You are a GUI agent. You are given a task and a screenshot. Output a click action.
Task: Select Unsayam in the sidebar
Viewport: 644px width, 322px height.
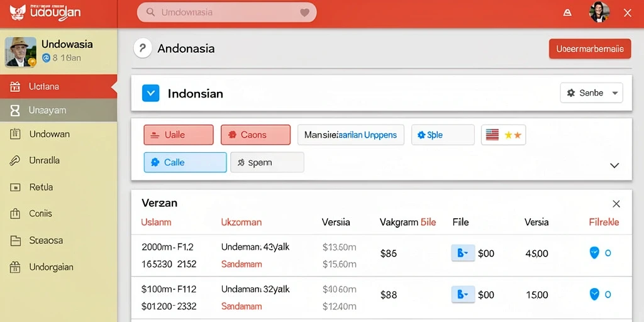click(x=58, y=110)
